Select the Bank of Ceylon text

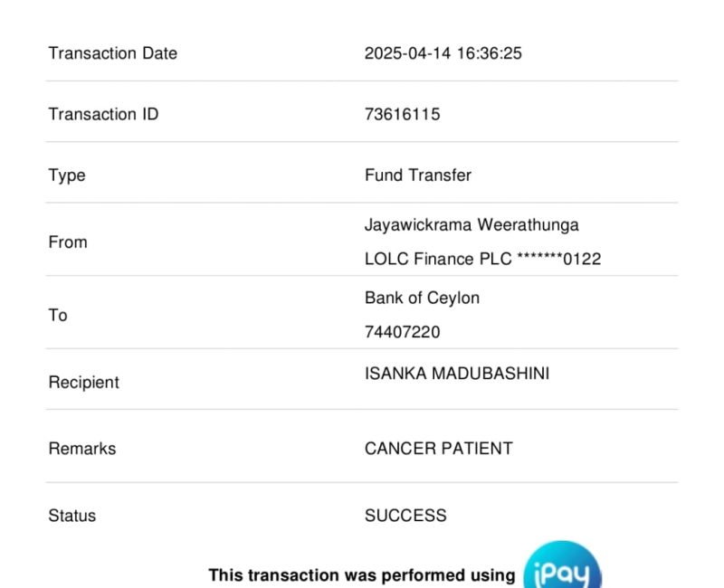[x=422, y=299]
